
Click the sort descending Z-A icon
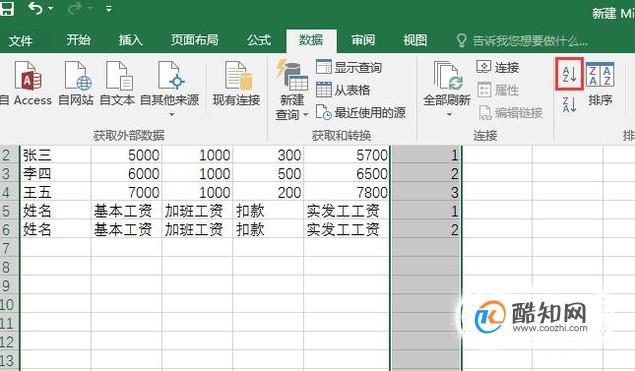(x=569, y=104)
